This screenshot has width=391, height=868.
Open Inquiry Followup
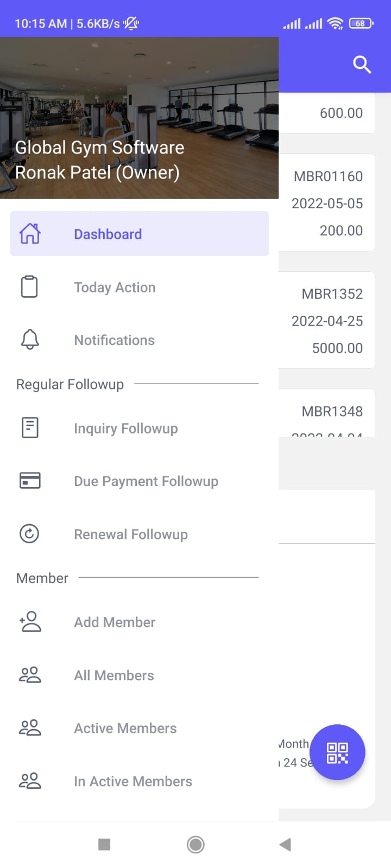(x=140, y=428)
